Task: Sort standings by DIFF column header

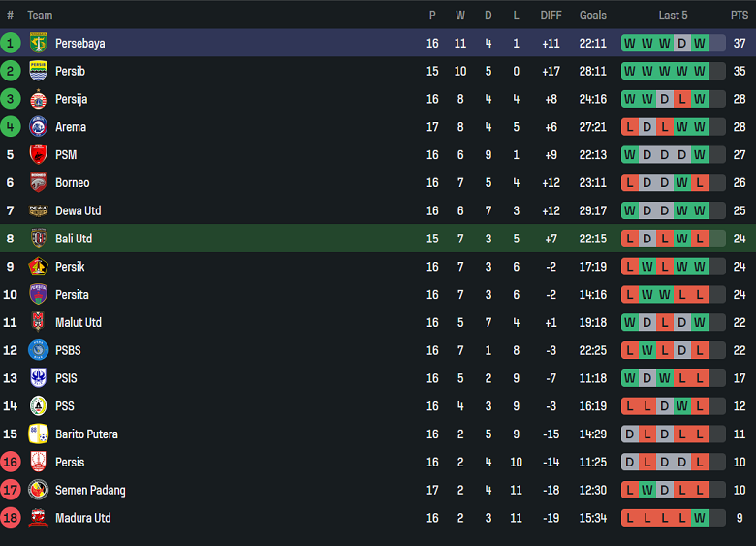Action: point(551,16)
